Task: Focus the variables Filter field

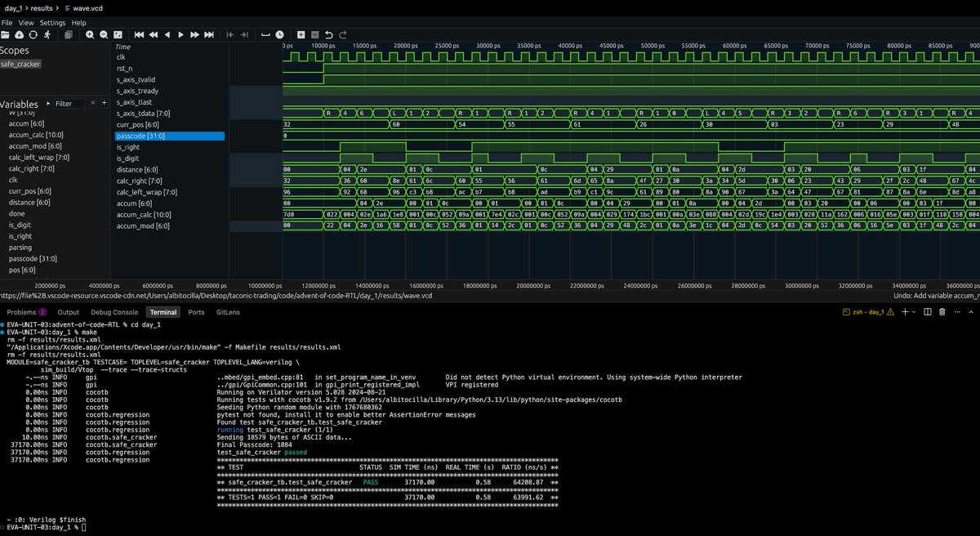Action: pos(69,104)
